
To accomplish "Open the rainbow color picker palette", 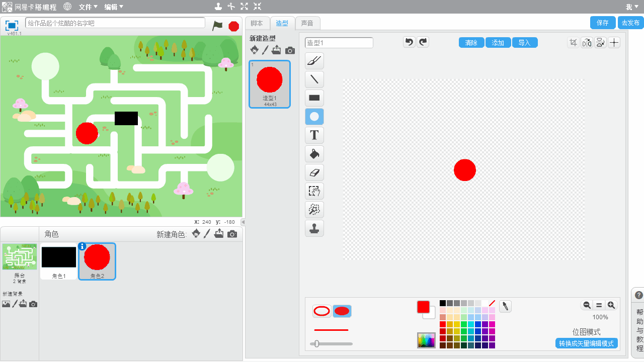I will click(x=426, y=340).
